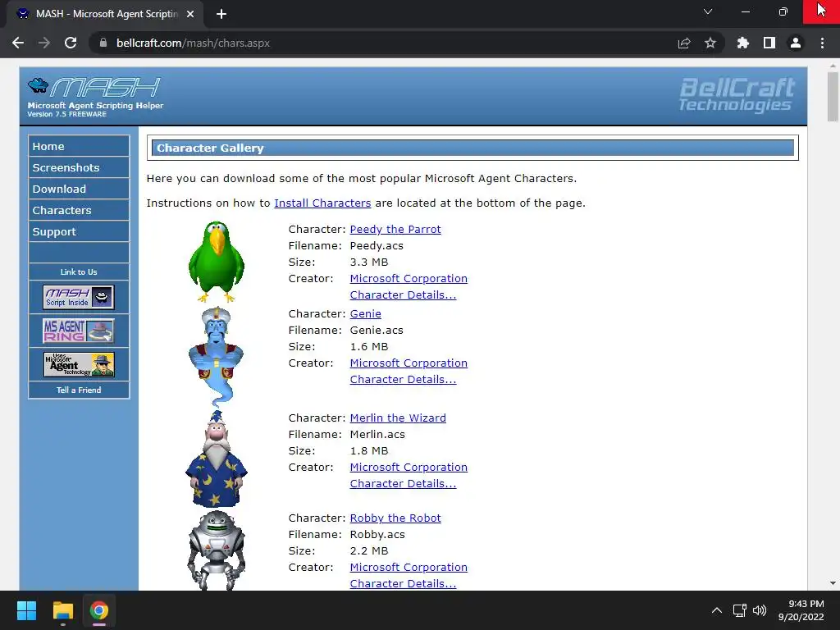Viewport: 840px width, 630px height.
Task: Close the MASH browser tab
Action: (190, 14)
